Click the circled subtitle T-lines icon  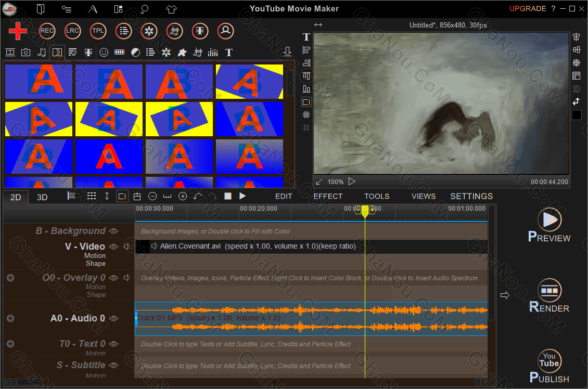click(200, 31)
